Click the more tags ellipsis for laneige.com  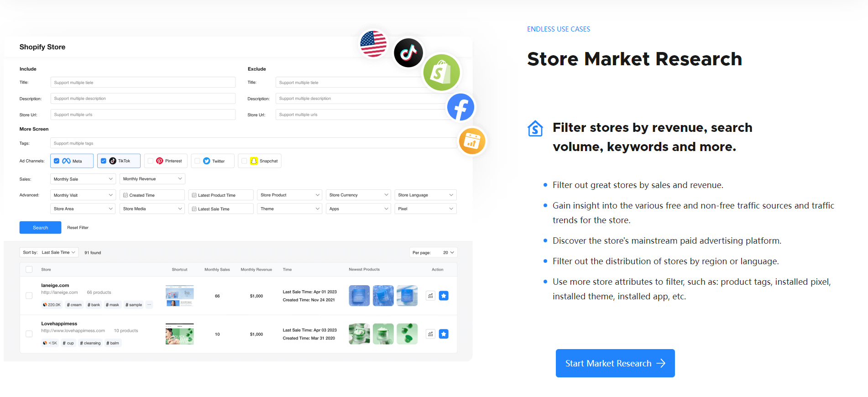click(149, 305)
